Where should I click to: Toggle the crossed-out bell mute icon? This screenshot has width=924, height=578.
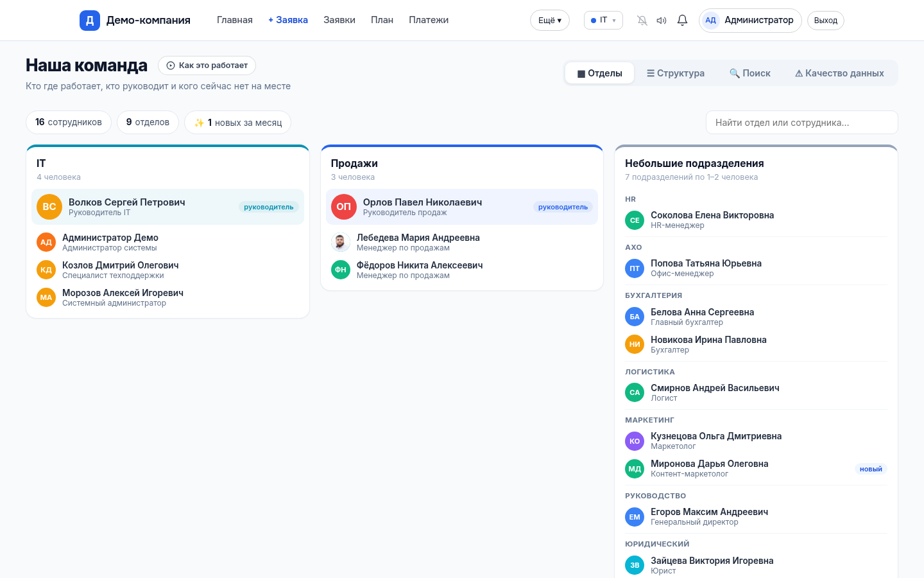point(642,21)
